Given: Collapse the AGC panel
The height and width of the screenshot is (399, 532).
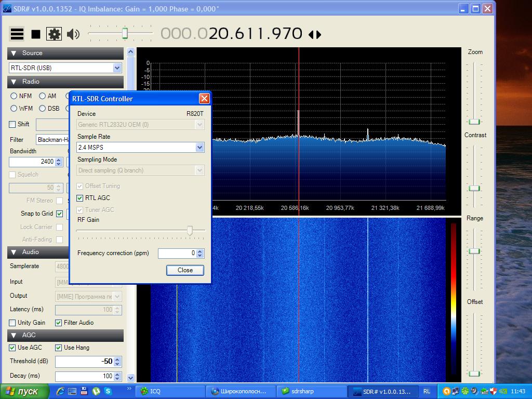Looking at the screenshot, I should coord(14,335).
